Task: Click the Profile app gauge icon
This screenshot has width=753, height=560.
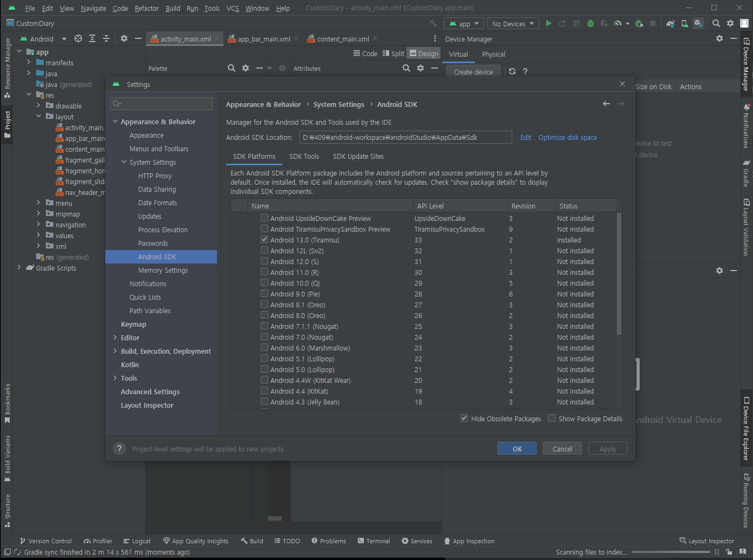Action: pos(618,23)
